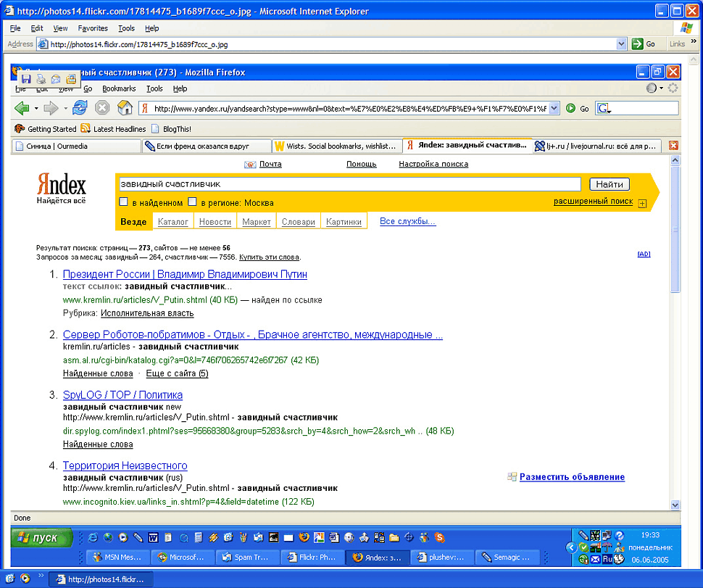Screen dimensions: 703x588
Task: Click email-picture icon on IE image toolbar
Action: pos(56,79)
